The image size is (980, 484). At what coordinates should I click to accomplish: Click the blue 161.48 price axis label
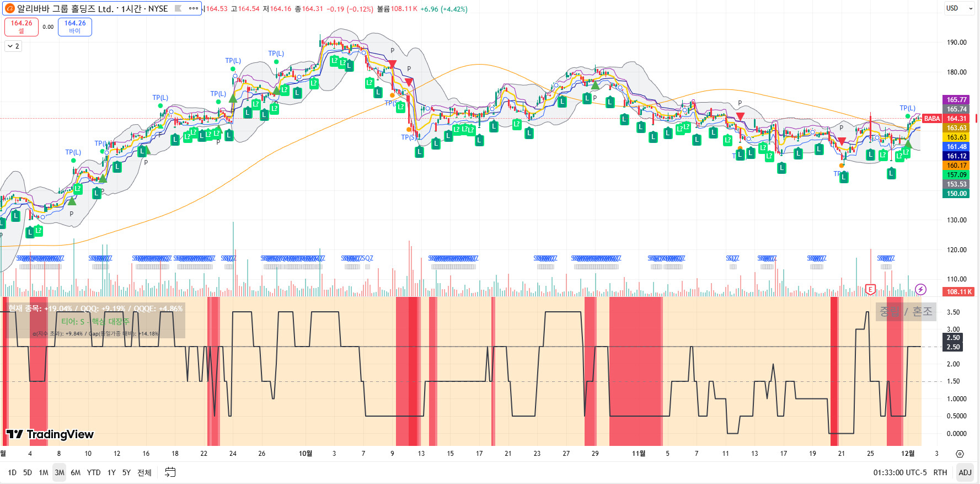tap(956, 147)
